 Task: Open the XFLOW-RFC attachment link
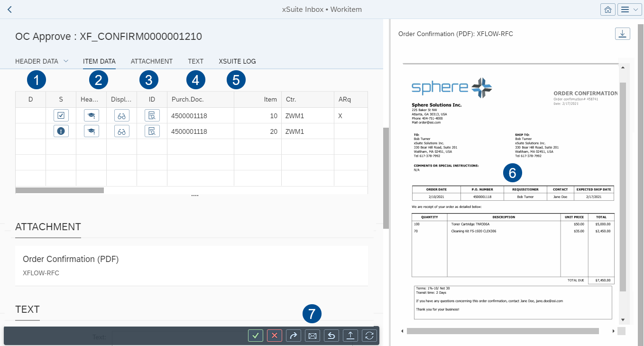click(41, 273)
